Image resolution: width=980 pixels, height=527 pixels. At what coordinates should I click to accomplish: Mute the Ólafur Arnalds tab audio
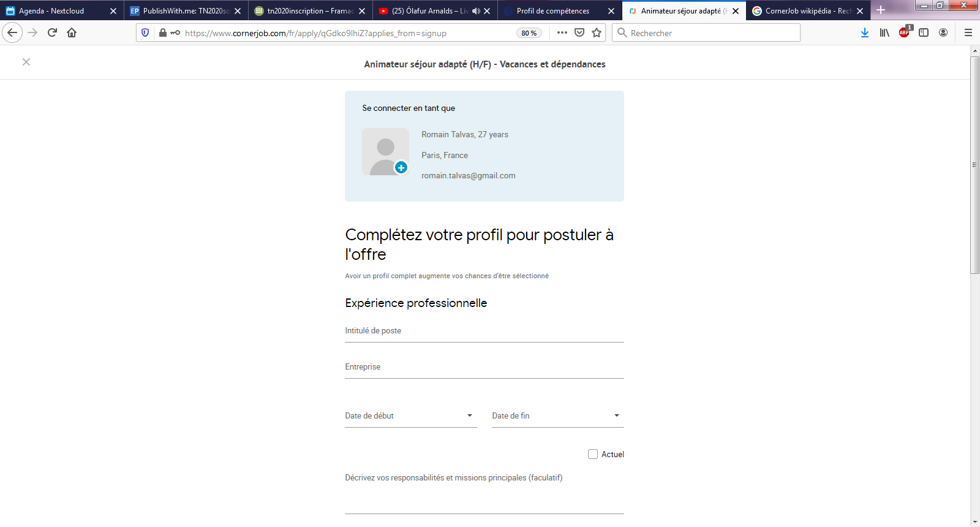(x=476, y=11)
